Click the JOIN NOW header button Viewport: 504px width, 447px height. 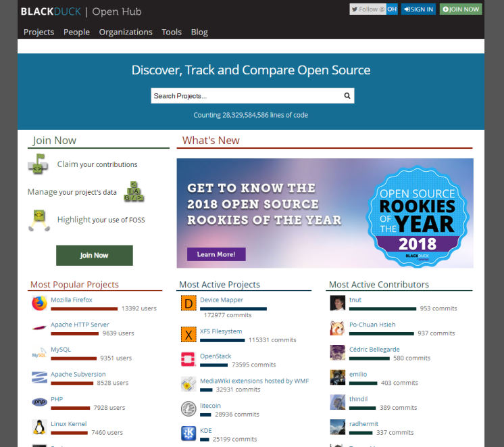pyautogui.click(x=461, y=9)
